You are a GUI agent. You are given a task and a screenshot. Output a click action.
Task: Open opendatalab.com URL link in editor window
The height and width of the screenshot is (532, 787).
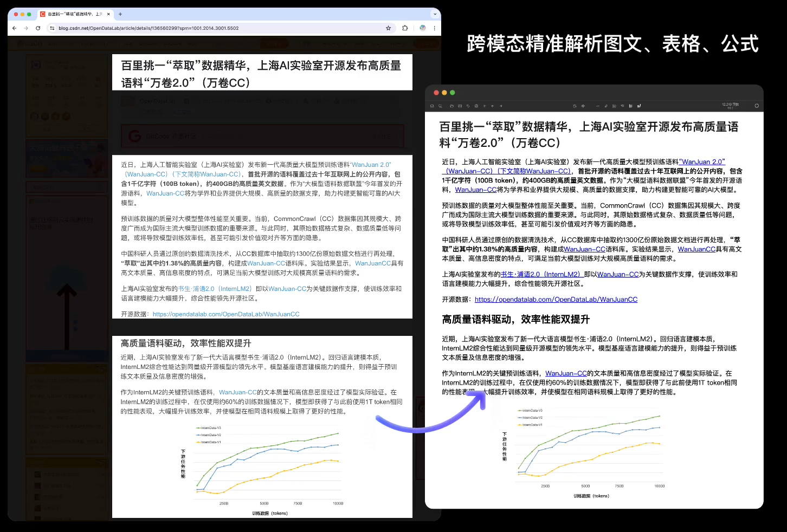[x=556, y=300]
